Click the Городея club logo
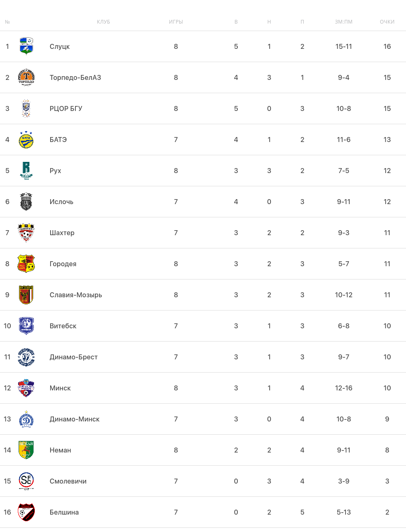 coord(26,264)
